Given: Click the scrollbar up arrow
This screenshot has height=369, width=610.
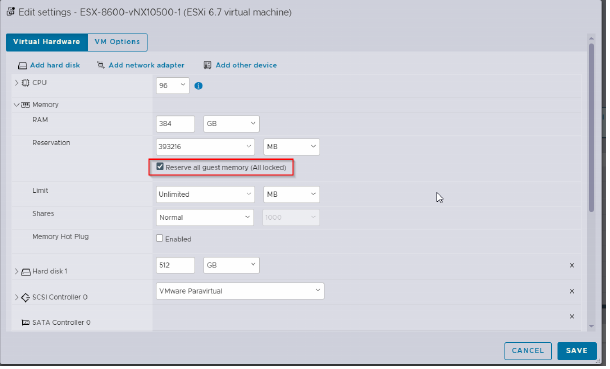Looking at the screenshot, I should 591,39.
